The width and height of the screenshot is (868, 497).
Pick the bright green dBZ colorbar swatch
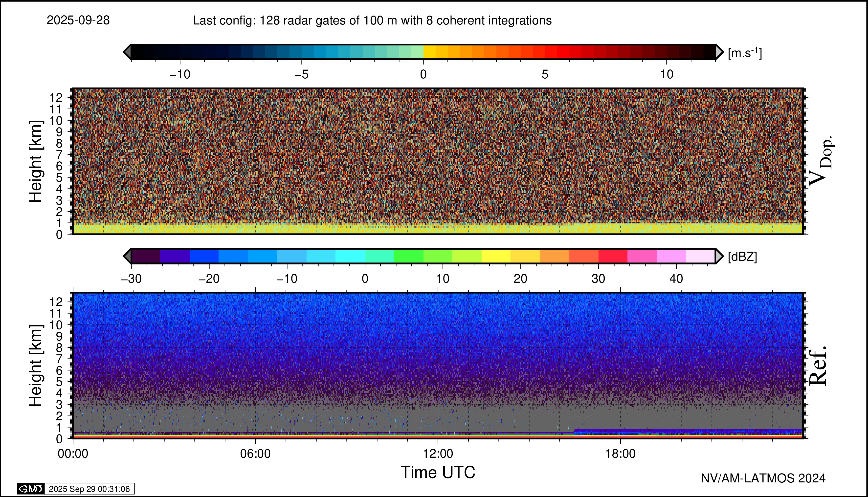pos(408,256)
